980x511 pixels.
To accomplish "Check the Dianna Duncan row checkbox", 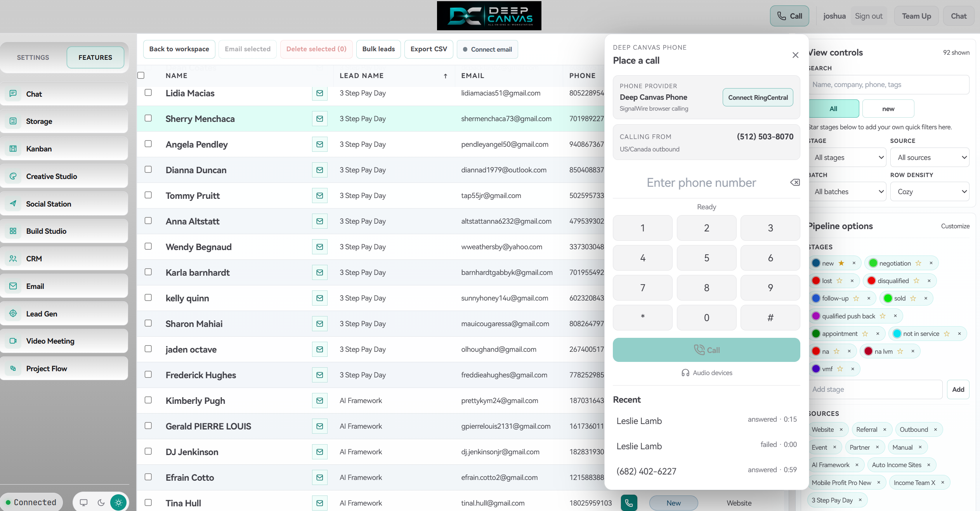I will pyautogui.click(x=148, y=169).
